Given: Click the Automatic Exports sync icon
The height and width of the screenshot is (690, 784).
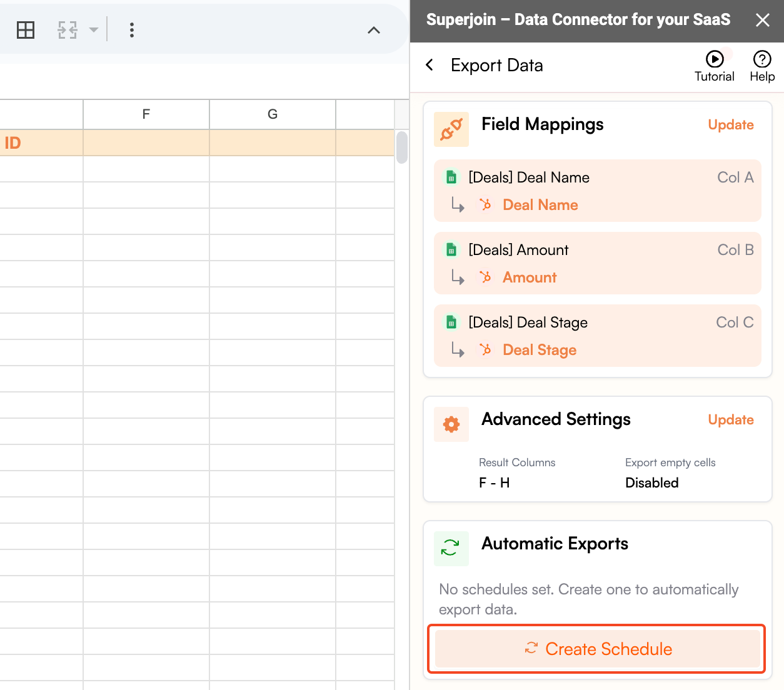Looking at the screenshot, I should coord(451,549).
